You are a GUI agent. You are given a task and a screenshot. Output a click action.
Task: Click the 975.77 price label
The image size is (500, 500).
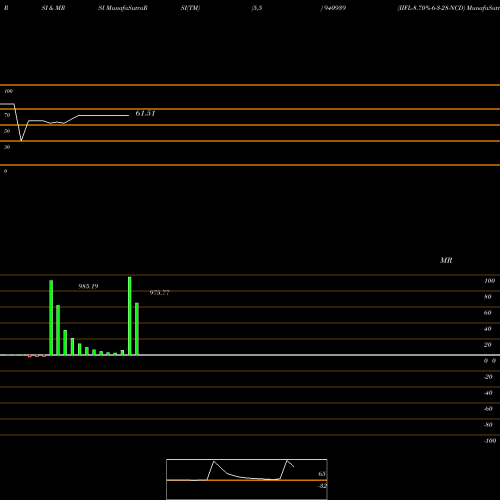(159, 293)
